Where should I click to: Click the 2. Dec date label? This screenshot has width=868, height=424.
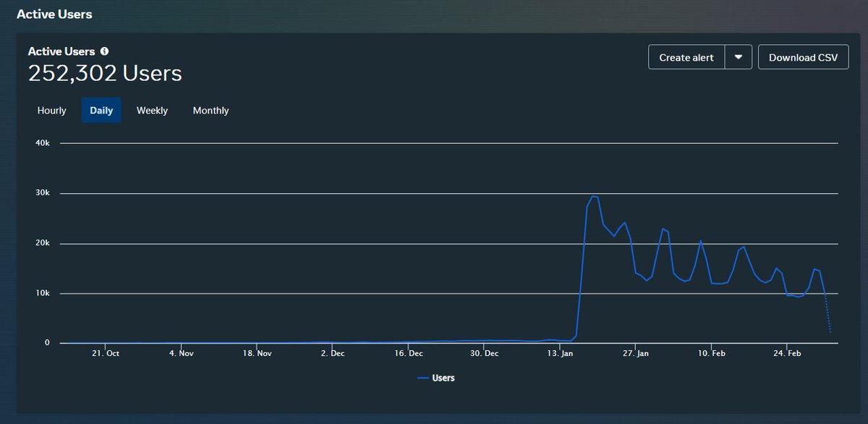click(x=333, y=354)
